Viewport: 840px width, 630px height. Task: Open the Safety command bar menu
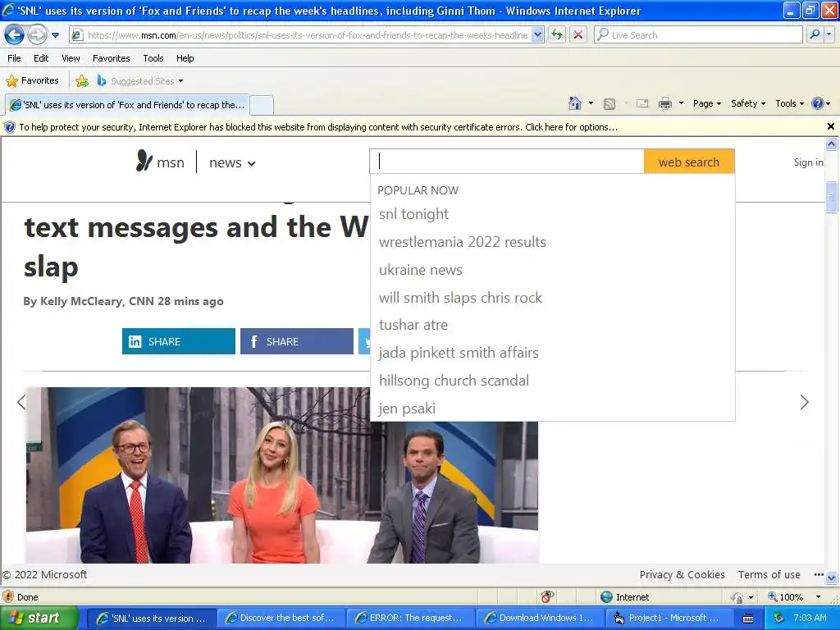point(748,103)
